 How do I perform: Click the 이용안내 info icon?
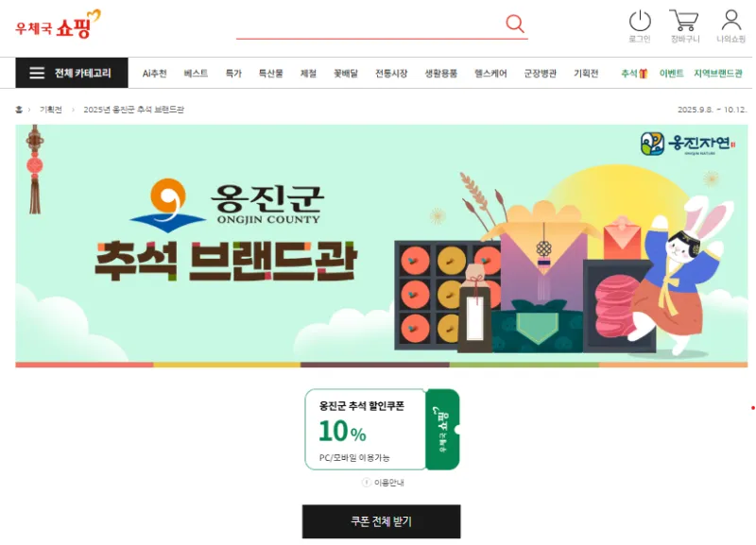(x=366, y=483)
